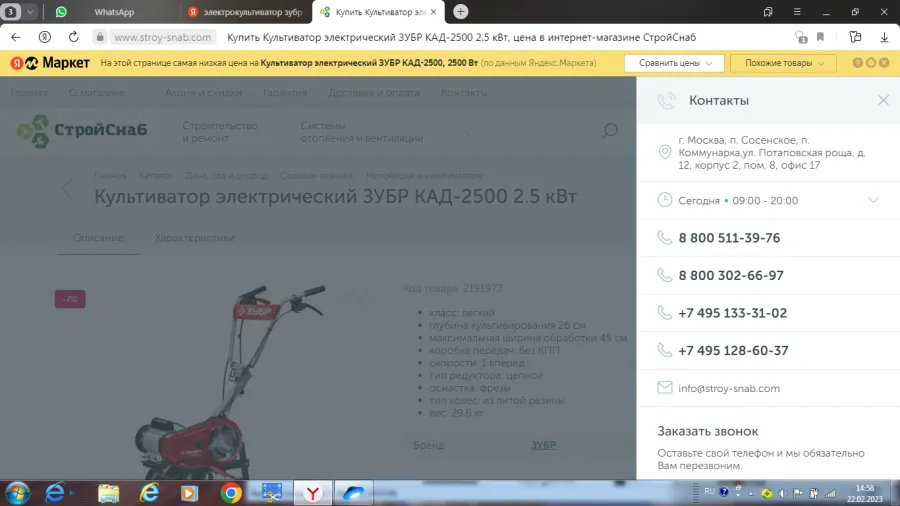Call phone +7 495 128-60-37
Image resolution: width=900 pixels, height=506 pixels.
click(733, 351)
